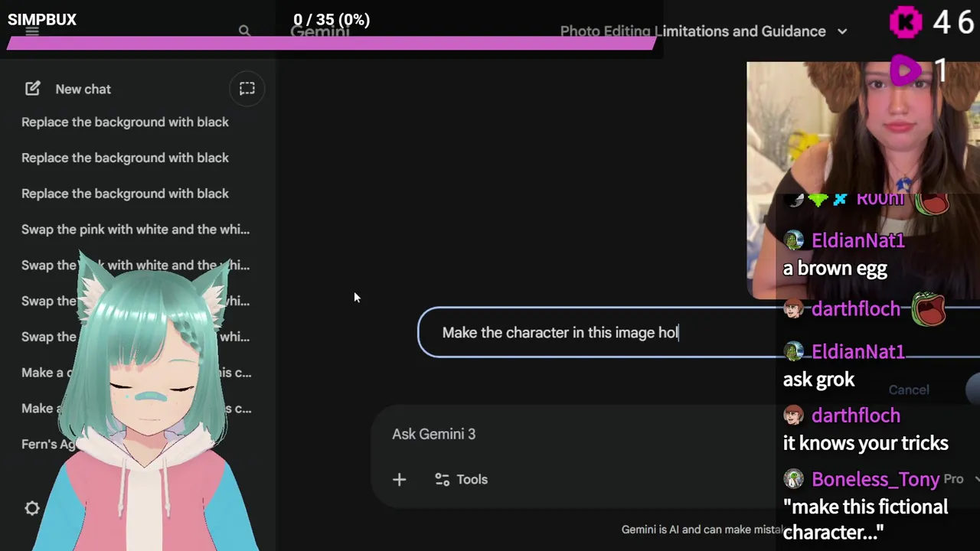The width and height of the screenshot is (980, 551).
Task: Click username Boneless_Tony in chat
Action: (875, 479)
